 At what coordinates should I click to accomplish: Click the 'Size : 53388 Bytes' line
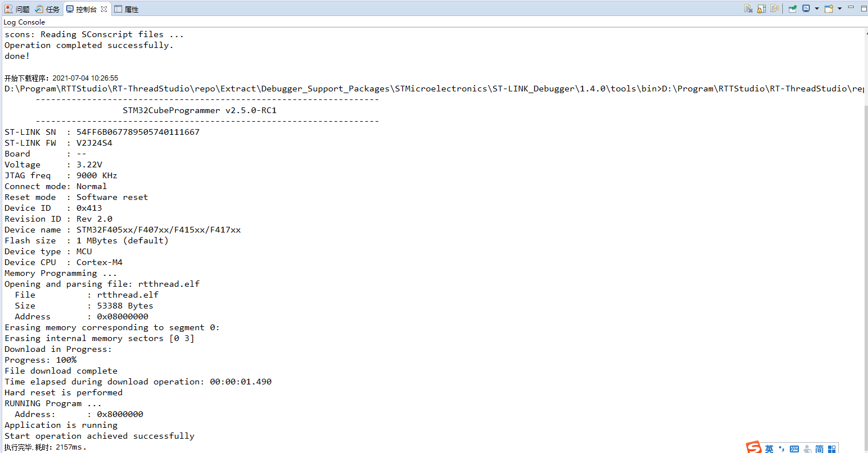coord(84,306)
